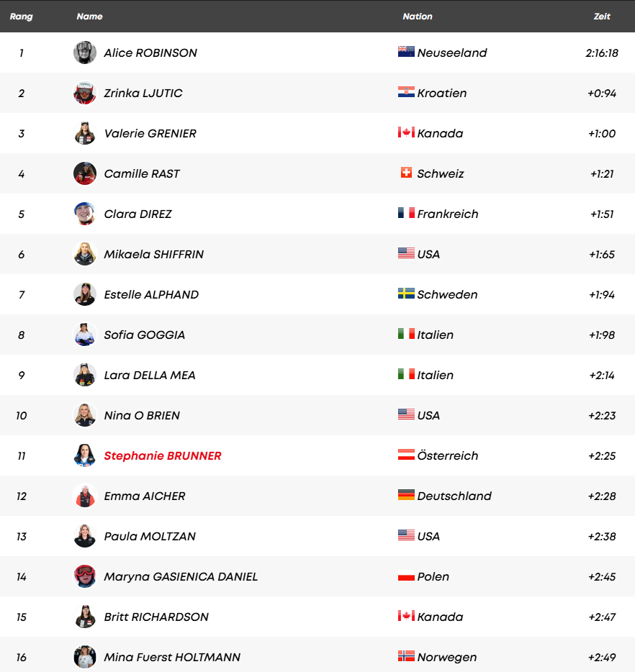Open Sofia GOGGIA's profile link

click(144, 335)
